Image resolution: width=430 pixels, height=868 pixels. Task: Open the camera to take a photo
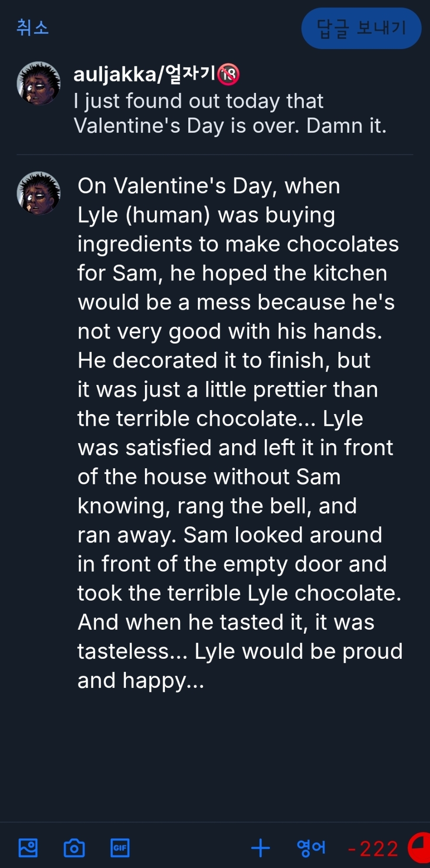click(x=74, y=848)
